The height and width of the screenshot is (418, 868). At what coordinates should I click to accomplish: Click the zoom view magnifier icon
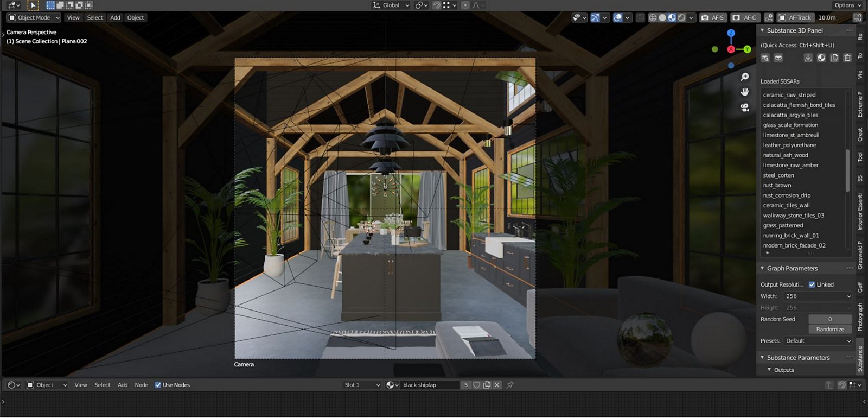pyautogui.click(x=745, y=77)
